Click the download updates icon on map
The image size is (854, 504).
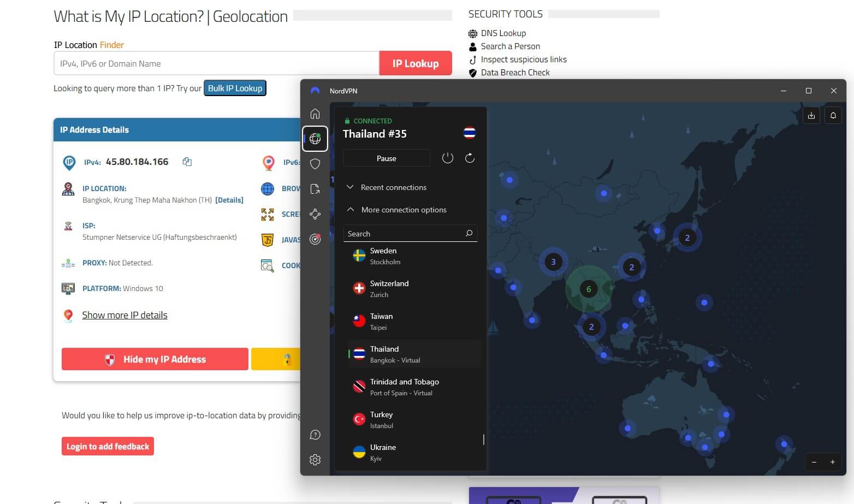pyautogui.click(x=811, y=115)
